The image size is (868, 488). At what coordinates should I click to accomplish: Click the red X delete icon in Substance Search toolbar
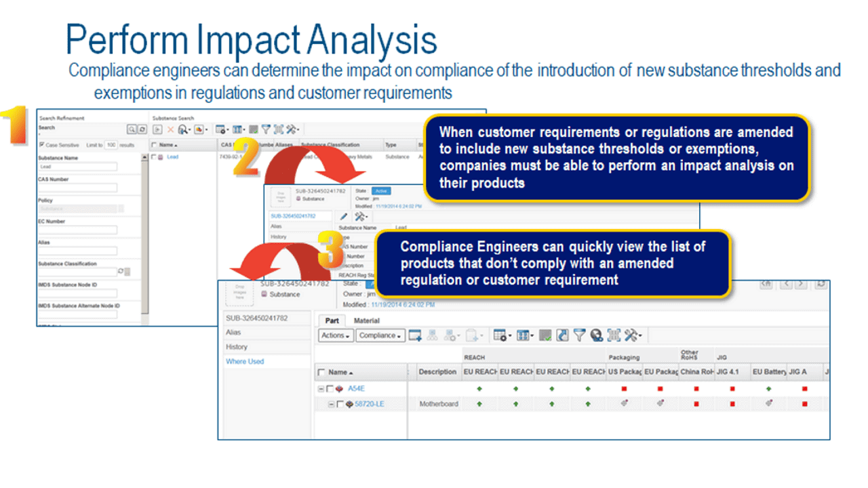click(x=171, y=129)
